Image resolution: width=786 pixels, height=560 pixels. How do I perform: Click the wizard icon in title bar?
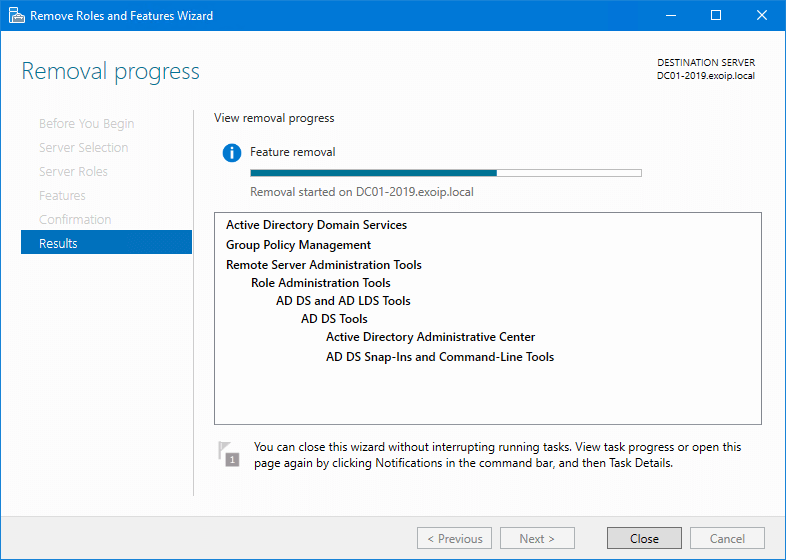point(16,16)
